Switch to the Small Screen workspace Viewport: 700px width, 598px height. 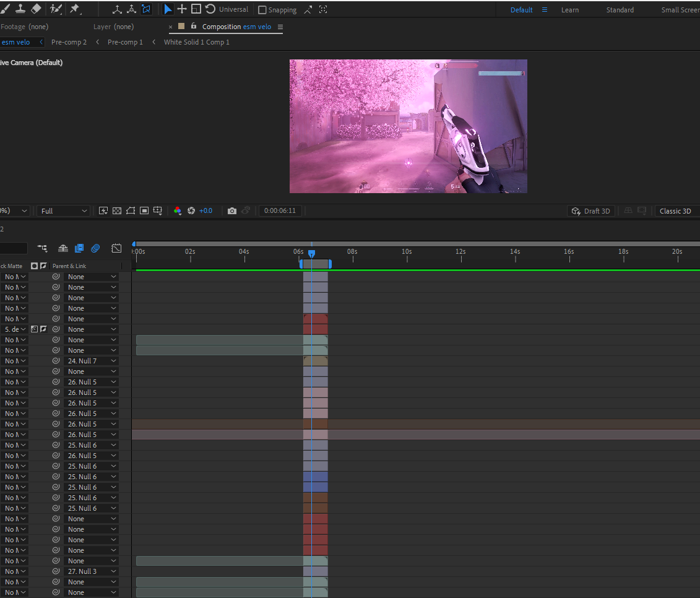click(x=680, y=10)
